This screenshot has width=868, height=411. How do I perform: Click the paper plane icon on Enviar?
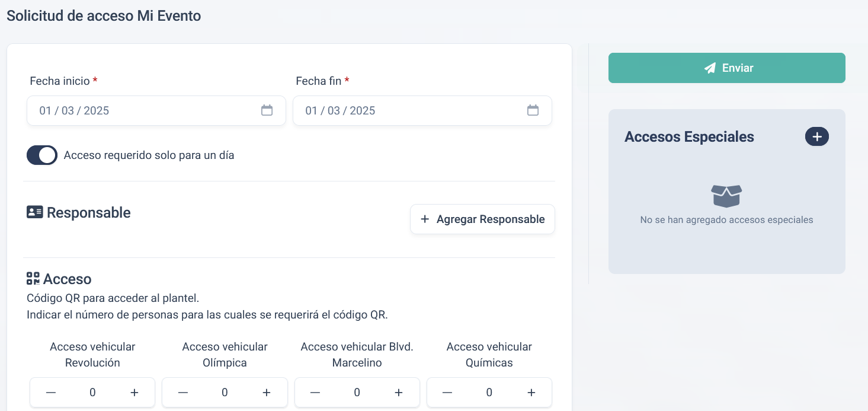tap(710, 68)
